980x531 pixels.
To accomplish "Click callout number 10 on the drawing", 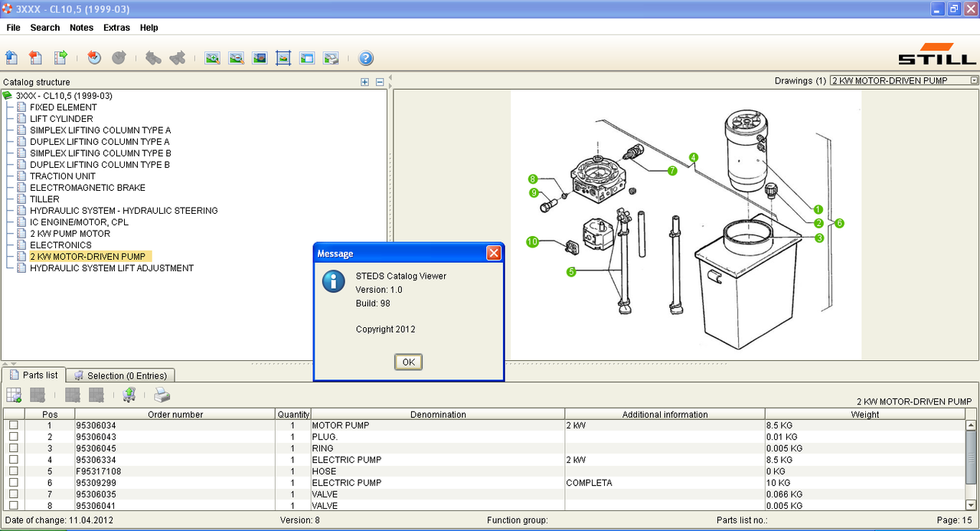I will 532,242.
